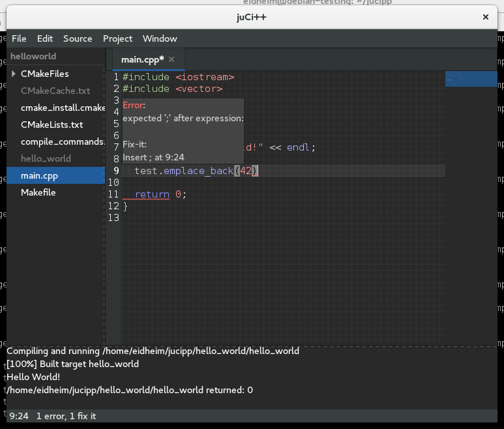
Task: Close the main.cpp tab with its x icon
Action: [x=171, y=59]
